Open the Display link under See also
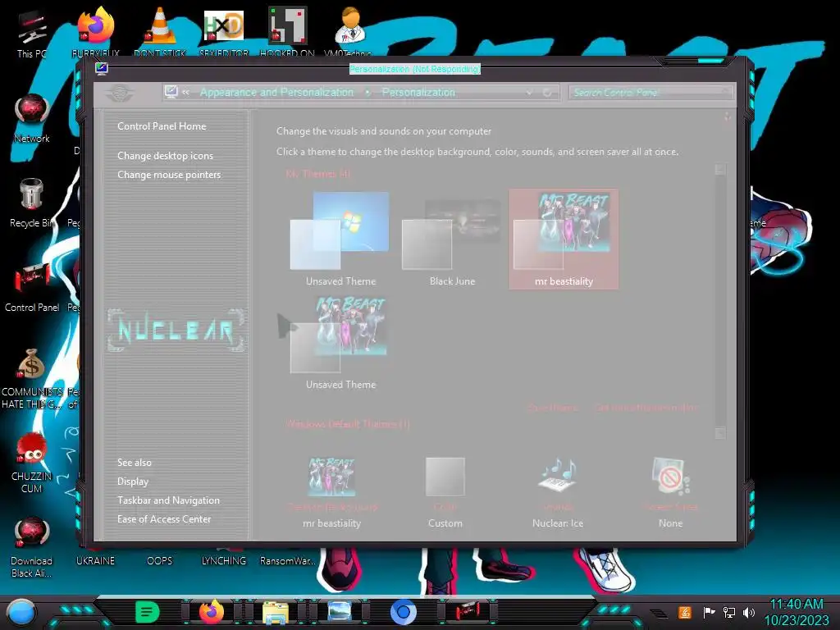The width and height of the screenshot is (840, 630). (133, 481)
